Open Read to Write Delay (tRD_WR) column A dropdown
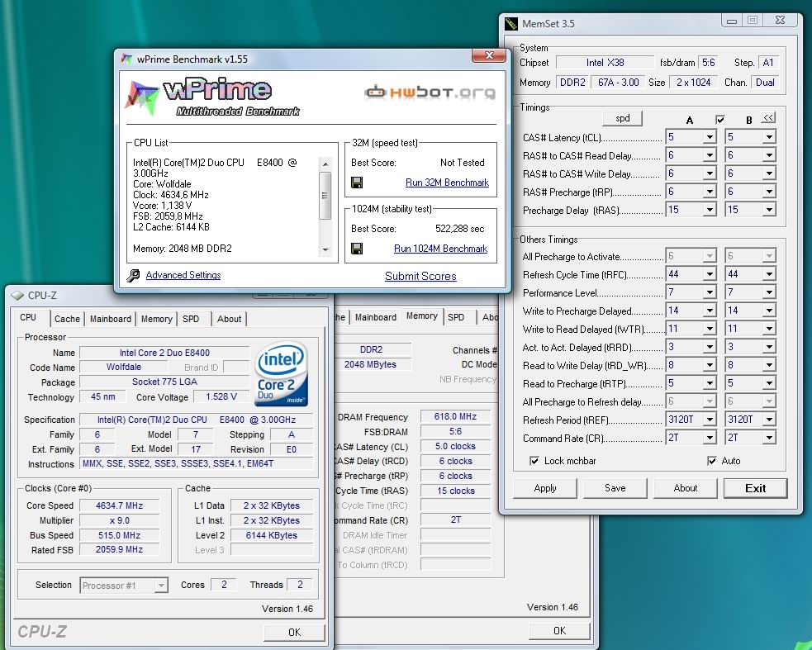 click(x=710, y=365)
